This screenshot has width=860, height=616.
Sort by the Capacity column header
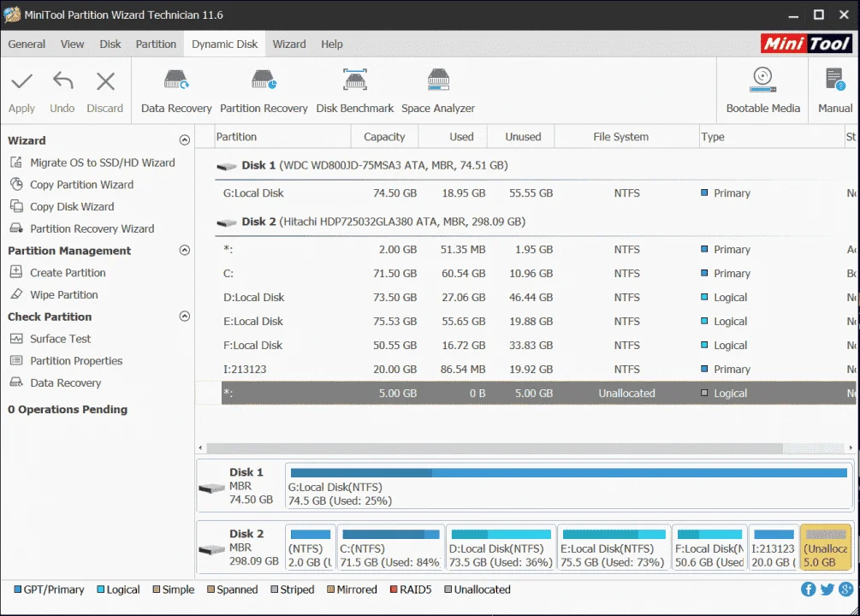[384, 137]
